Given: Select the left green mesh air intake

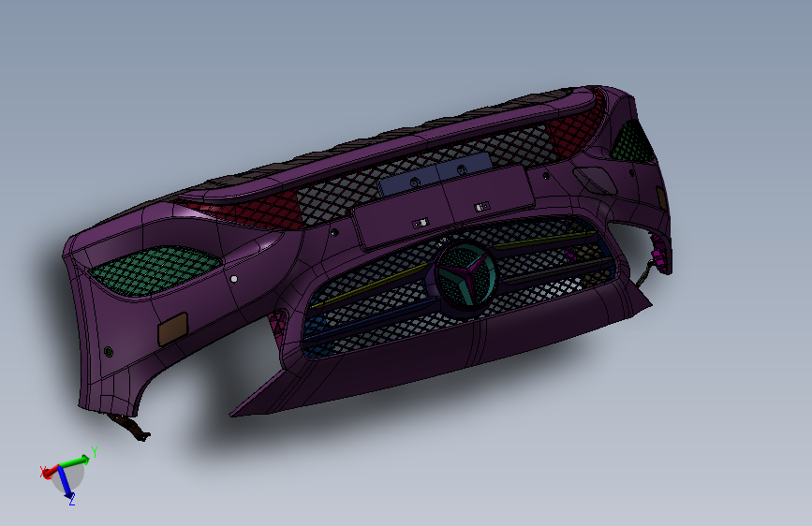Looking at the screenshot, I should pos(155,270).
